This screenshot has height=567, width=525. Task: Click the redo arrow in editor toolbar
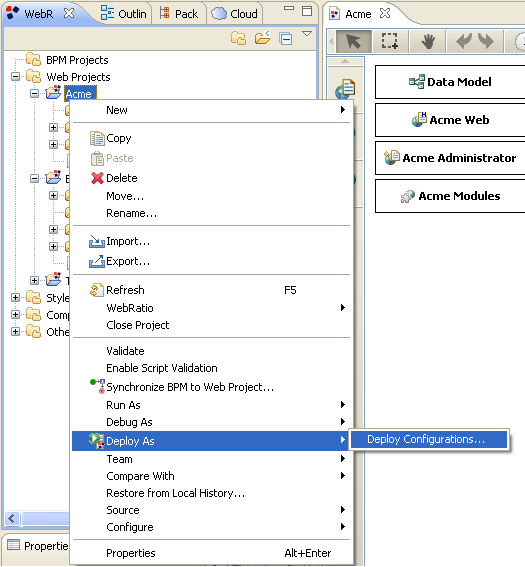tap(486, 41)
